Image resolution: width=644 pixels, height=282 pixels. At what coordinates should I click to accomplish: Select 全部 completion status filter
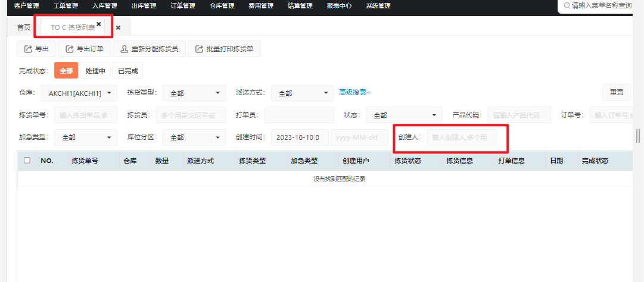66,70
